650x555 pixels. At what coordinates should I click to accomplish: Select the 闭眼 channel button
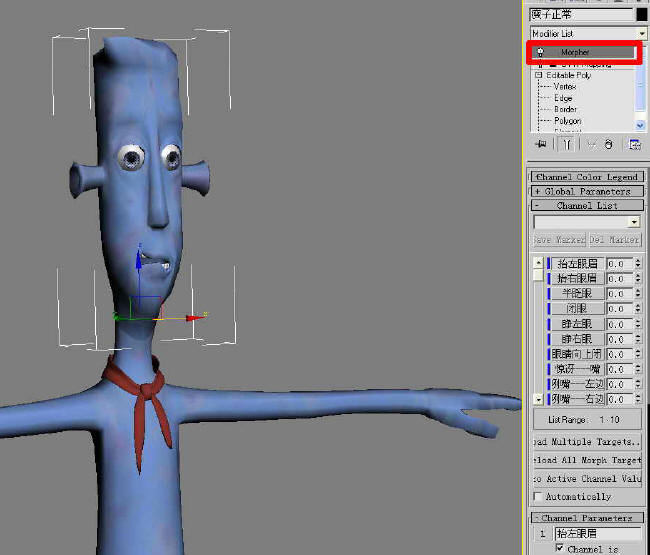coord(577,309)
